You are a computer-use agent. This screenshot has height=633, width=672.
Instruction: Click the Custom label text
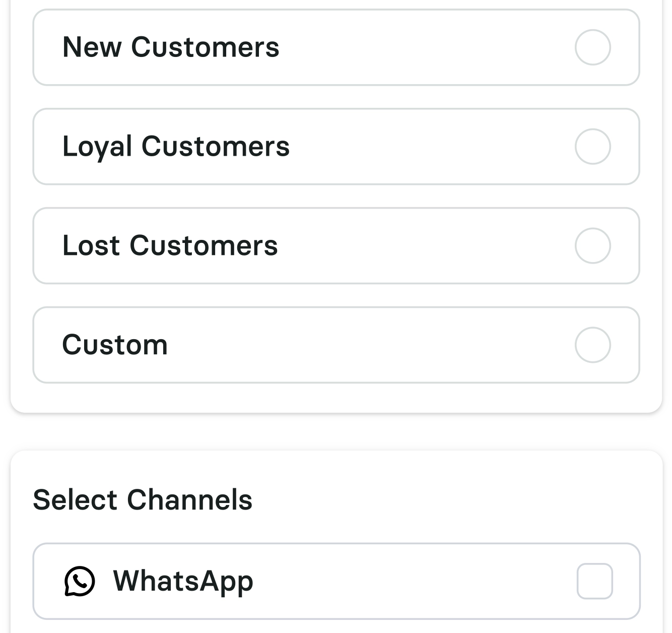(x=115, y=345)
